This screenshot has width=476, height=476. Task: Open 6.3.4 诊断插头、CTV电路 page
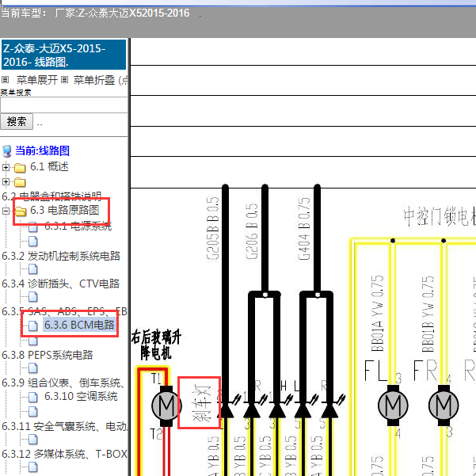click(x=61, y=284)
